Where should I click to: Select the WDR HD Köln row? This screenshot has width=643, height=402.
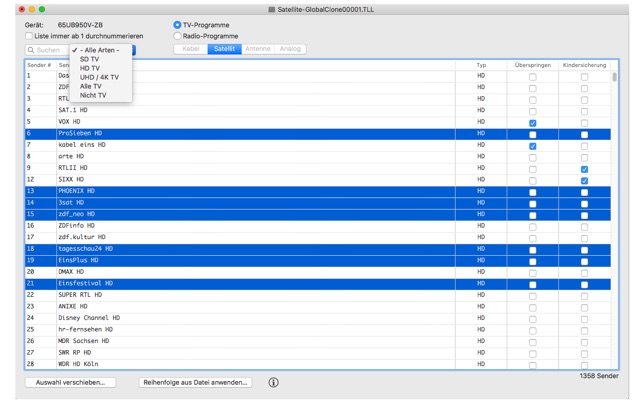318,364
